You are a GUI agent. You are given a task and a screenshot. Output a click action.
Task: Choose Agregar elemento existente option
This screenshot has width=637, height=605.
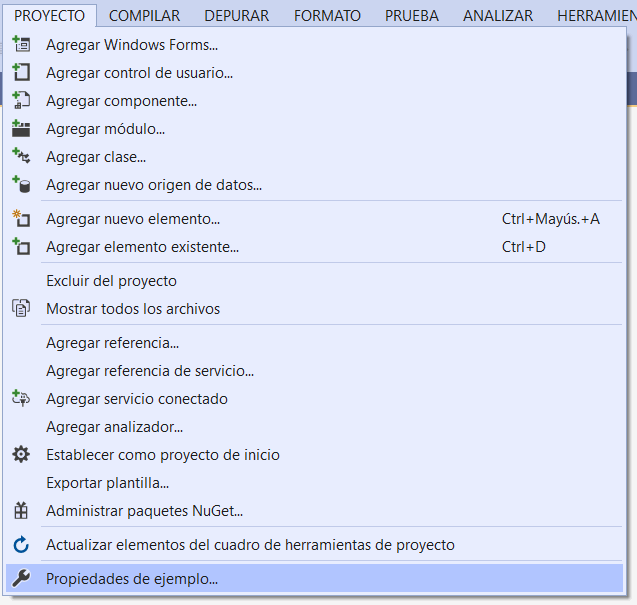(142, 247)
